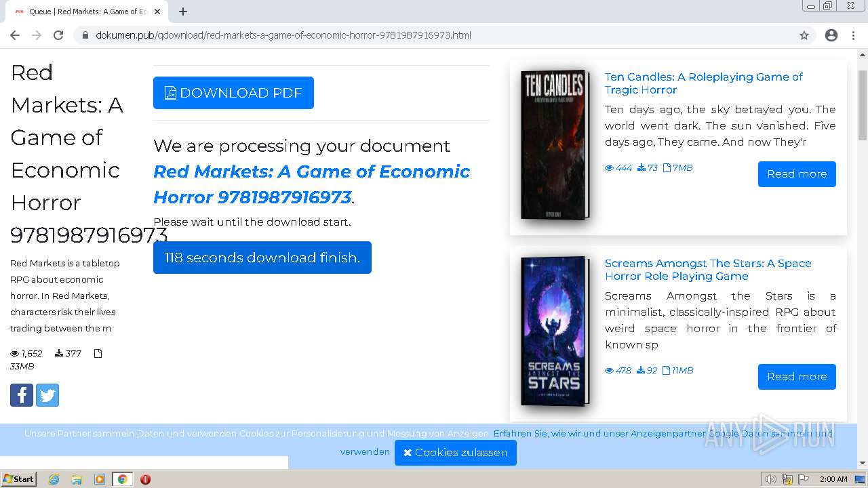This screenshot has width=868, height=488.
Task: Open Red Markets document title link
Action: click(x=311, y=184)
